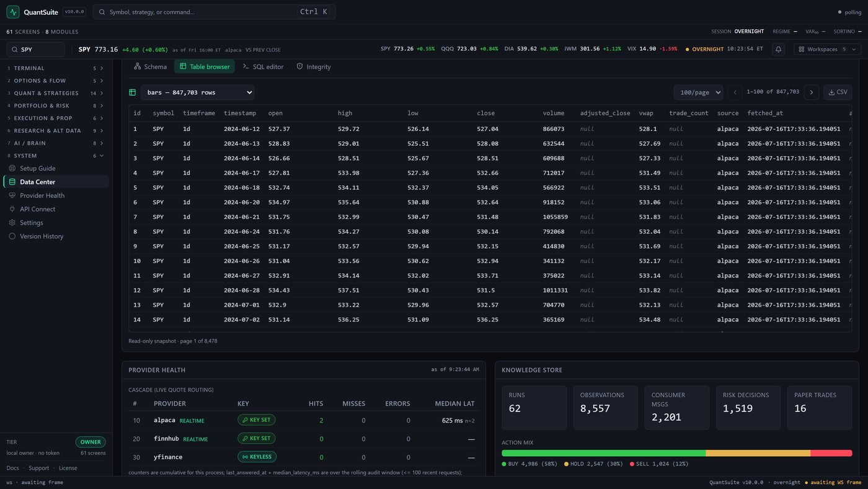Go to the next table page
This screenshot has width=868, height=489.
pos(812,92)
